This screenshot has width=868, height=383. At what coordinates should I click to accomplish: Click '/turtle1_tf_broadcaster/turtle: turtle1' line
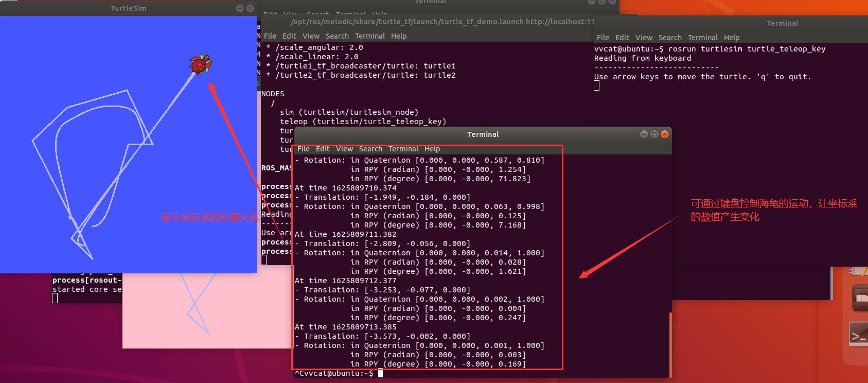click(x=361, y=66)
